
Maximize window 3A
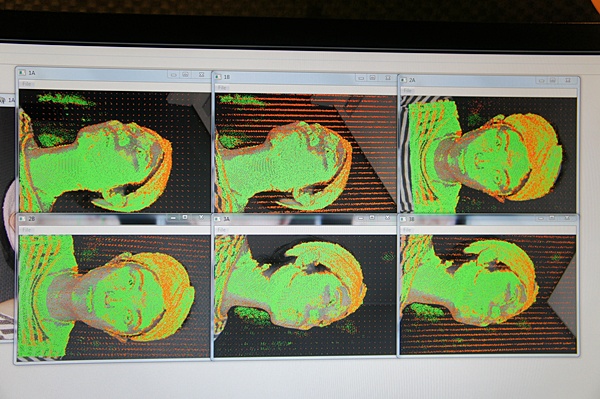[x=372, y=218]
